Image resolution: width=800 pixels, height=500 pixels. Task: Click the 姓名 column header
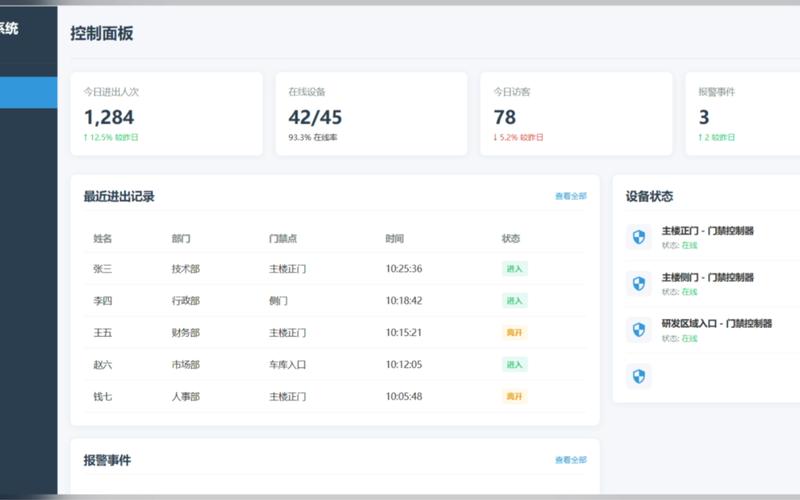coord(103,238)
